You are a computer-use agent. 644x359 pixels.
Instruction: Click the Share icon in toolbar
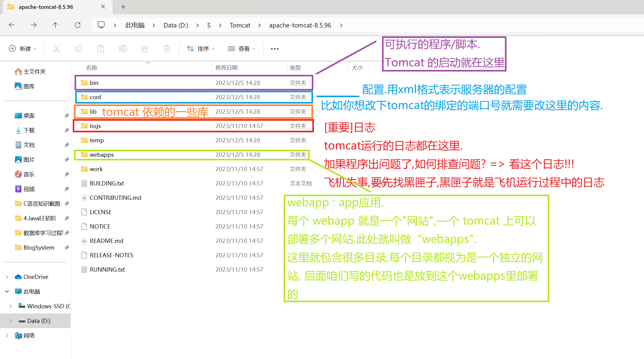pyautogui.click(x=145, y=49)
